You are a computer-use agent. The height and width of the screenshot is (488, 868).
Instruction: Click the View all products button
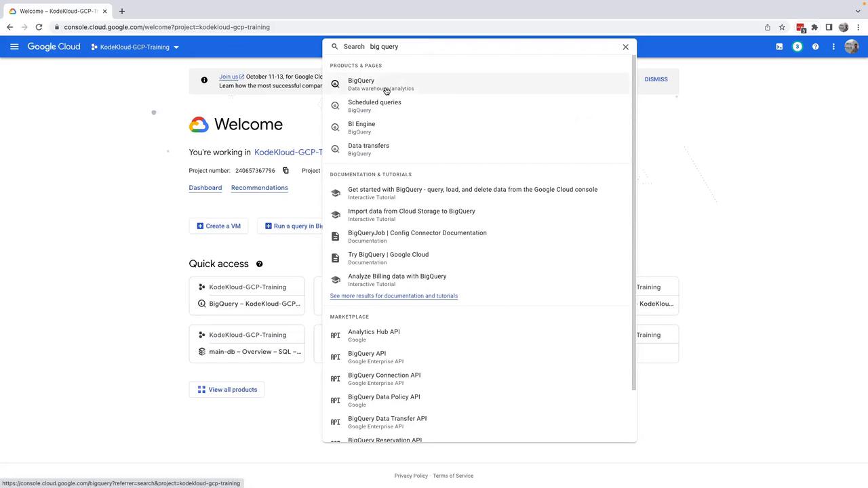coord(226,390)
